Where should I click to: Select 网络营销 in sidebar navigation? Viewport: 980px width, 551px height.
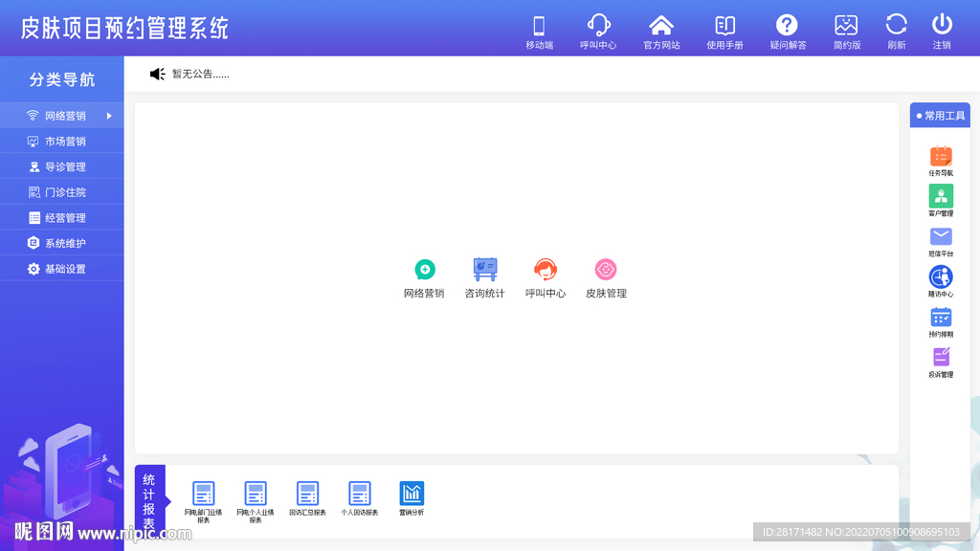62,116
